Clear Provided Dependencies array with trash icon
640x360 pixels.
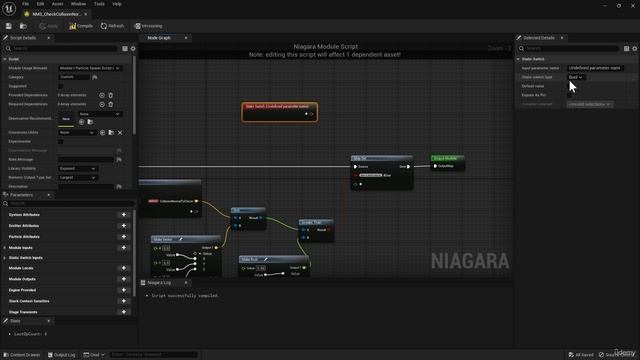point(111,95)
